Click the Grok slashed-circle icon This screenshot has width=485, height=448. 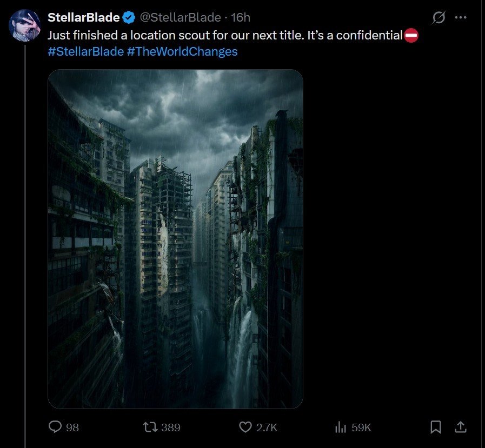point(439,18)
